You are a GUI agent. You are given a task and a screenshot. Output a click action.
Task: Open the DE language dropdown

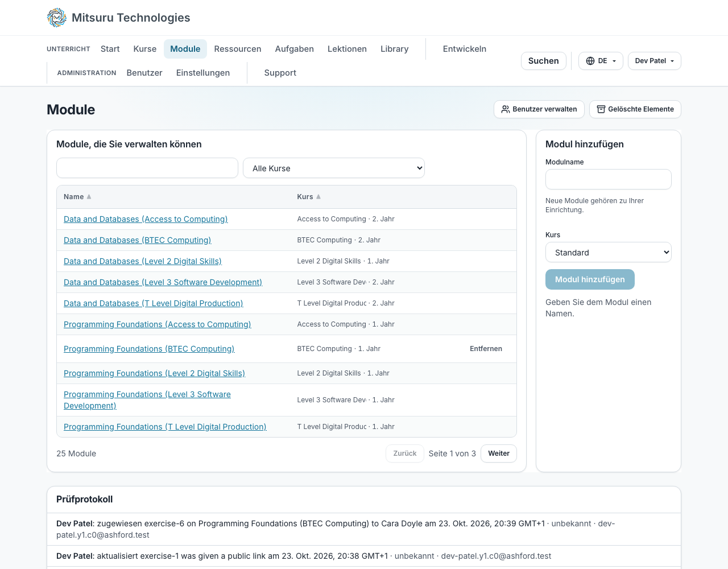601,61
